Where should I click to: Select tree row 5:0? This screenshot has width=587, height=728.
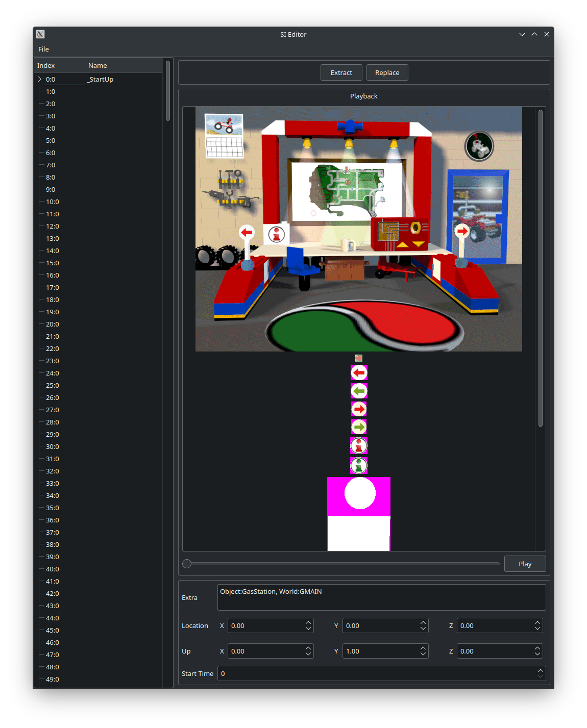point(51,140)
